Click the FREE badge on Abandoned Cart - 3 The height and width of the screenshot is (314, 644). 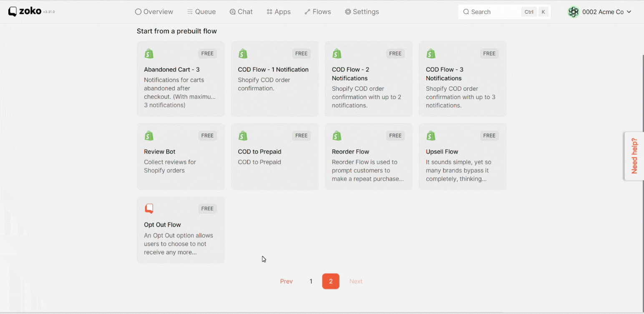point(207,54)
